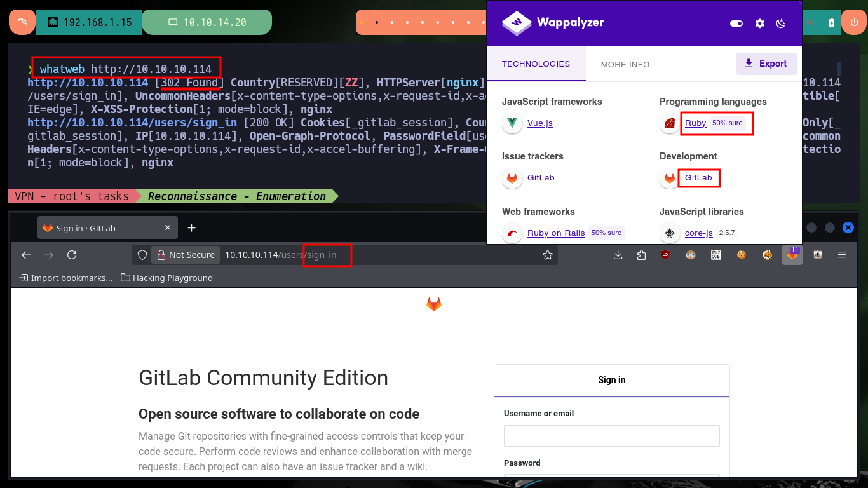868x488 pixels.
Task: Select the Sign in tab on the GitLab form
Action: pyautogui.click(x=612, y=380)
